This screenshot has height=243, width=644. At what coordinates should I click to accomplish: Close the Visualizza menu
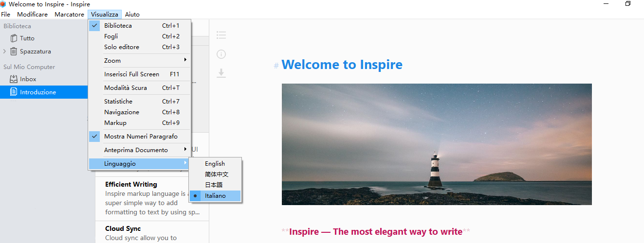pos(105,15)
